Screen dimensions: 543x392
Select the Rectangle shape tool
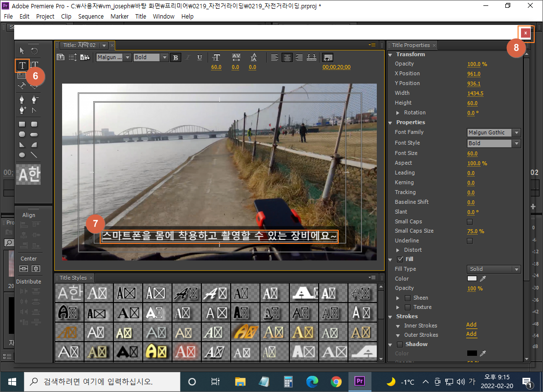coord(22,124)
